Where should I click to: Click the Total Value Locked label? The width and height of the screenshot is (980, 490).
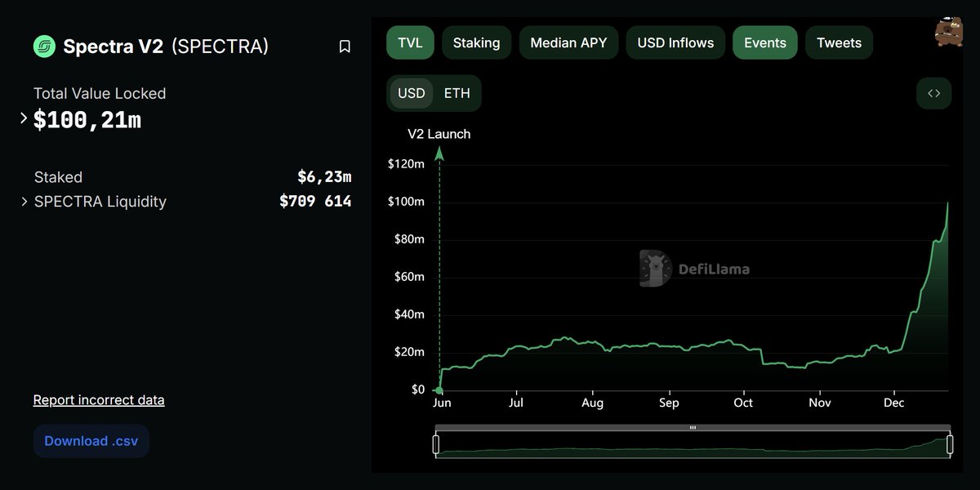point(100,94)
